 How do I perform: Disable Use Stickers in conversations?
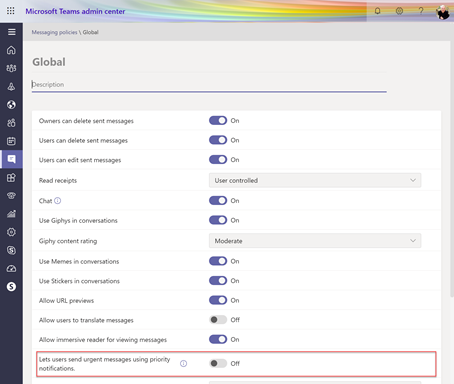218,281
